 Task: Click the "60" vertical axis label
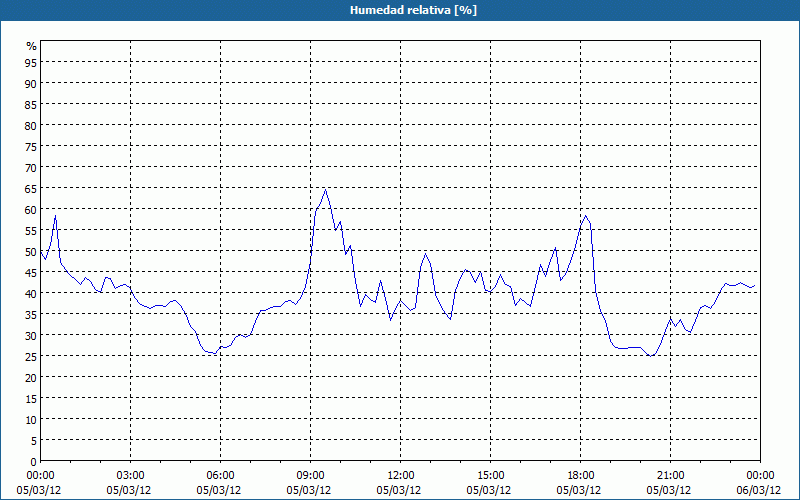coord(31,209)
